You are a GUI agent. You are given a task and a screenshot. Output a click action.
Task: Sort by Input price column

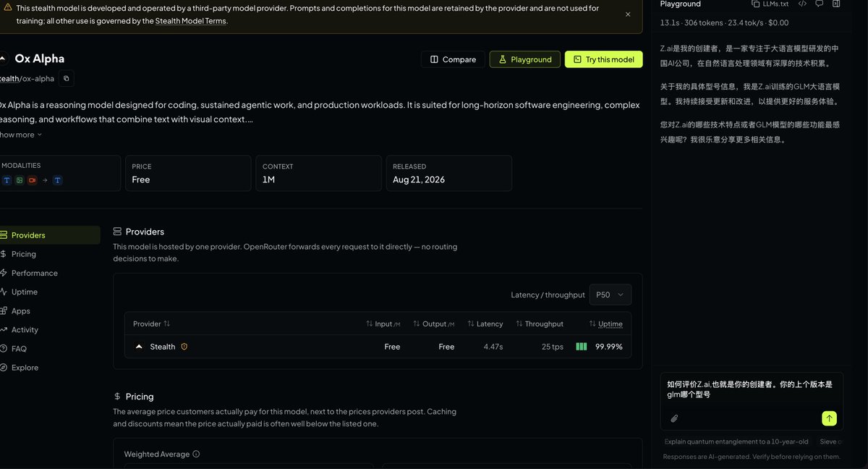coord(383,324)
